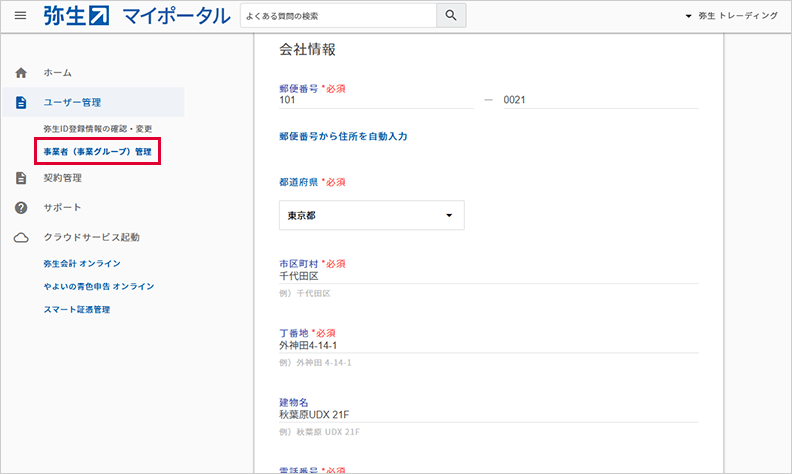Click the 弥生 マイポータル logo

130,15
